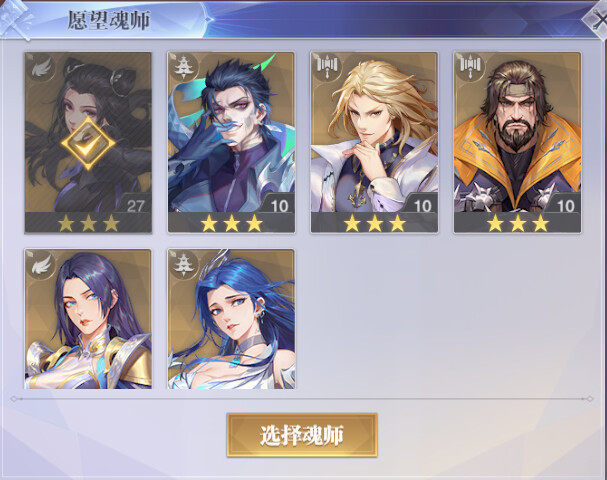Viewport: 607px width, 480px height.
Task: Click the hammer emblem beside the 愿望魂师 title
Action: (x=15, y=19)
